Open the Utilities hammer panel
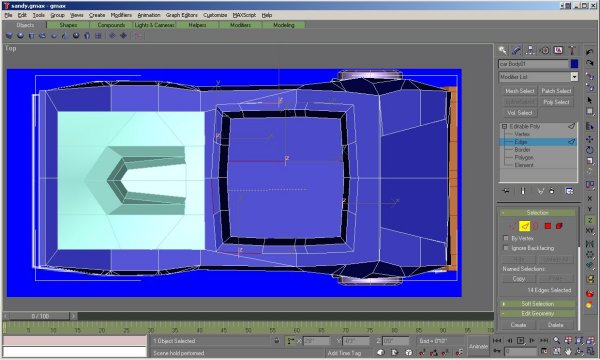 pos(572,50)
